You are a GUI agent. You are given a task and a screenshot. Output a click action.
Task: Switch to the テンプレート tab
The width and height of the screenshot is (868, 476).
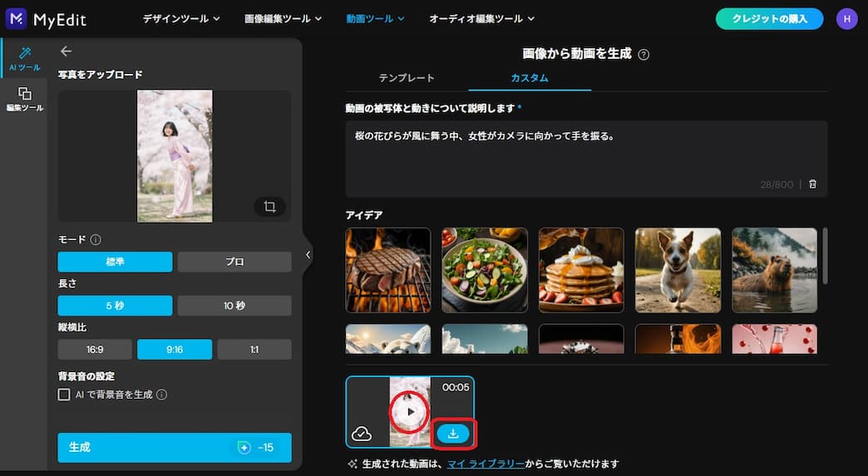pyautogui.click(x=407, y=78)
